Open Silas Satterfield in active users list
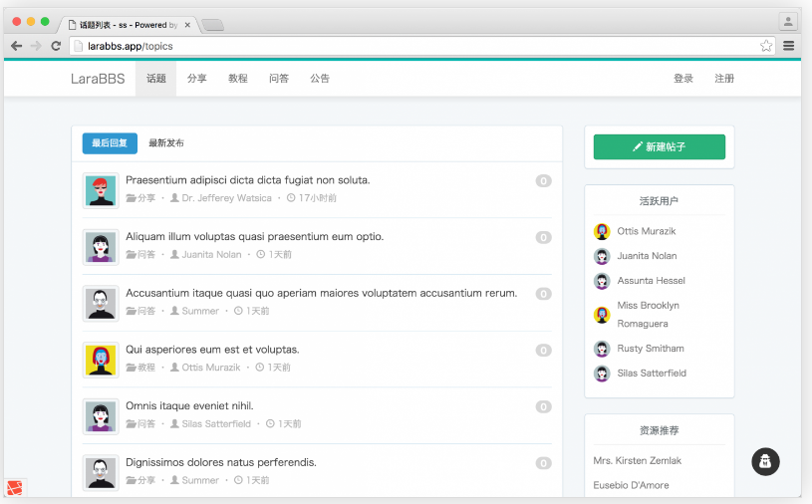The height and width of the screenshot is (504, 812). point(652,374)
